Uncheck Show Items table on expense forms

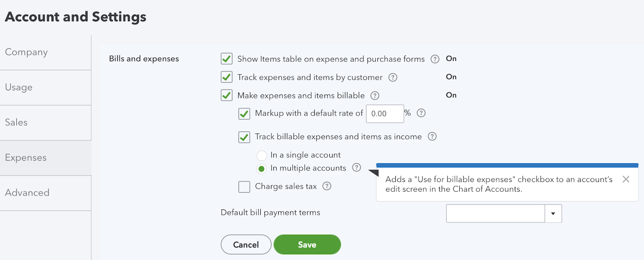point(227,58)
